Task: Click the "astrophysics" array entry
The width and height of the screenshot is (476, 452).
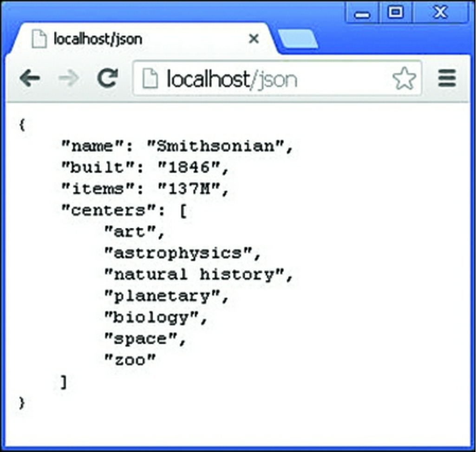Action: pyautogui.click(x=183, y=253)
